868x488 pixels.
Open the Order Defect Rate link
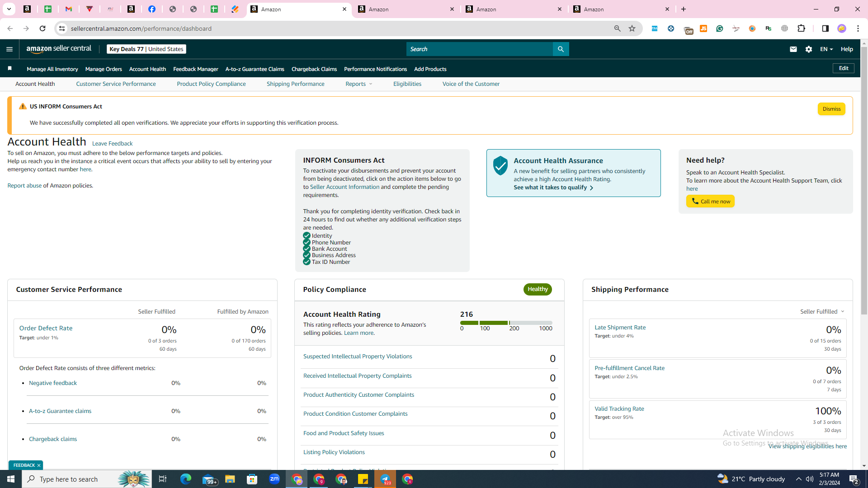(46, 328)
